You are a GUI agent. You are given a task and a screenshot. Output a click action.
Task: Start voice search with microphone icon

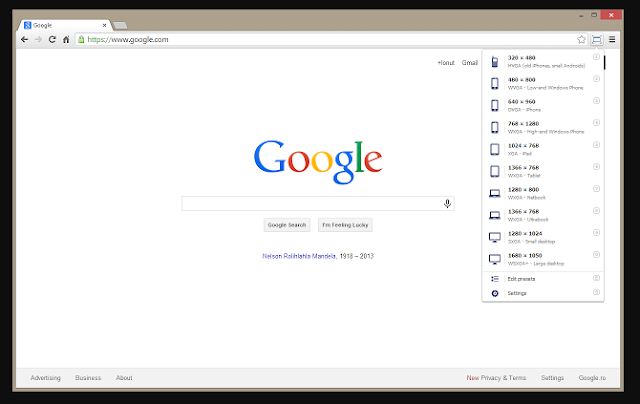[447, 203]
